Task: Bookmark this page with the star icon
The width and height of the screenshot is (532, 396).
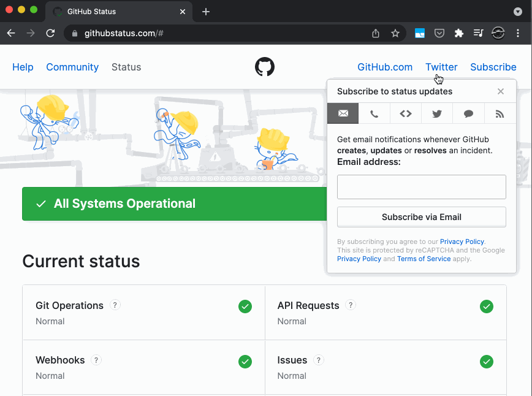Action: (395, 33)
